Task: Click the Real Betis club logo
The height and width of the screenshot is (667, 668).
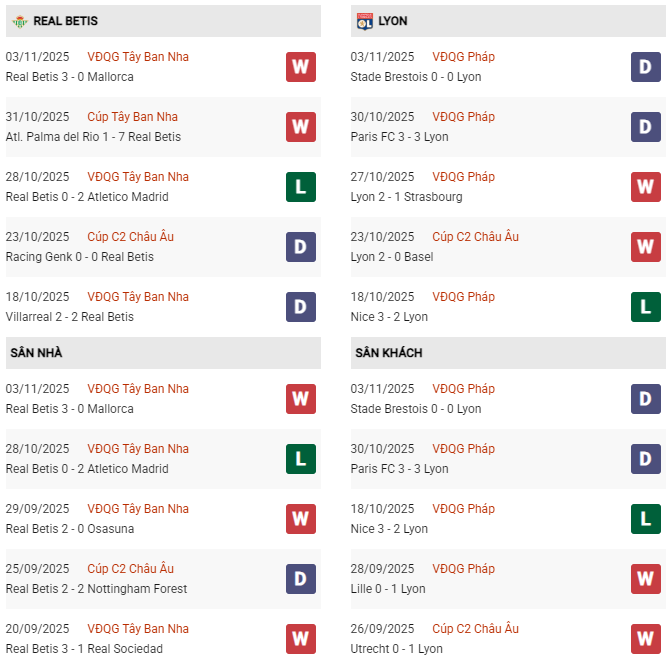Action: click(x=17, y=21)
